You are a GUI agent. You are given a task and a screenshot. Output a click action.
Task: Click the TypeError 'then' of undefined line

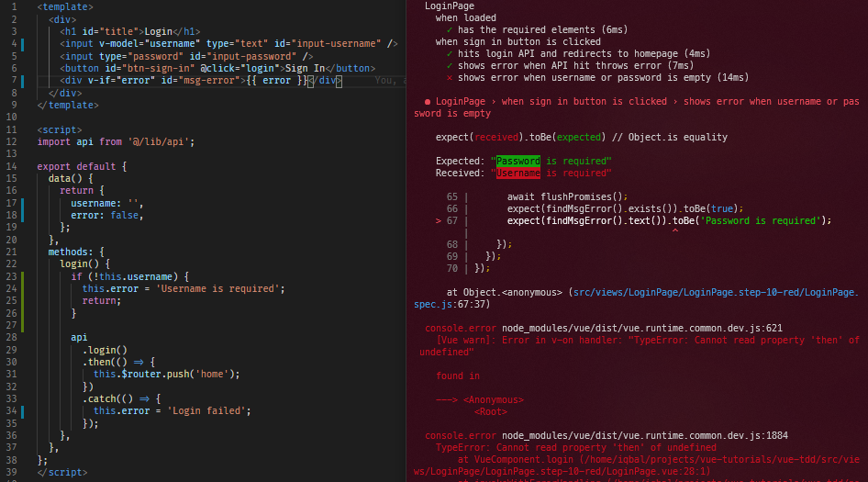[575, 448]
